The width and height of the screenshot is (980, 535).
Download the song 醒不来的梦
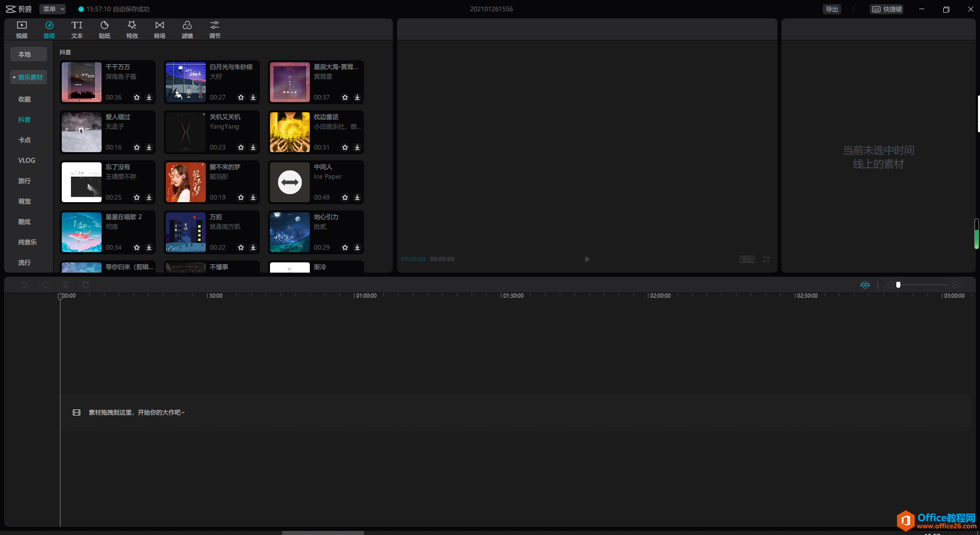click(x=253, y=198)
